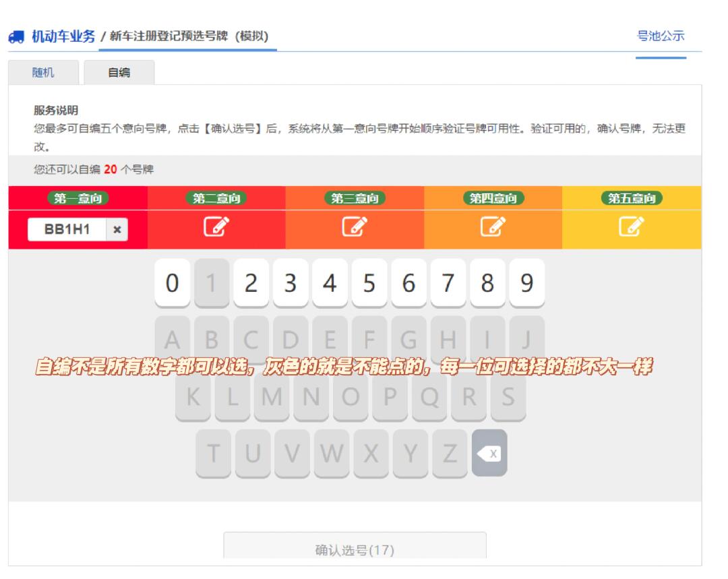Tap letter key U
Viewport: 728px width, 579px height.
(253, 453)
